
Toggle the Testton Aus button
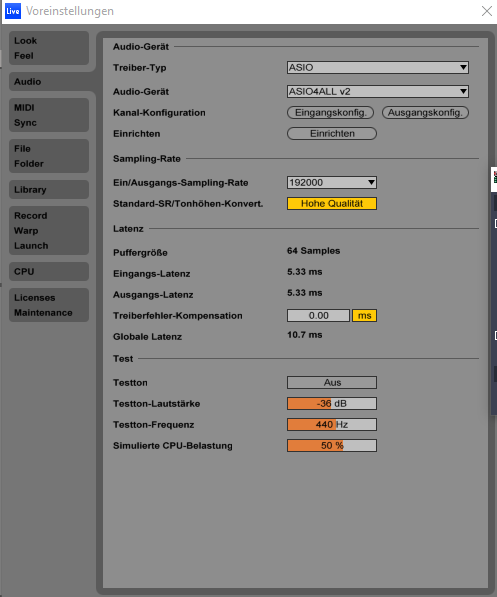[x=332, y=382]
